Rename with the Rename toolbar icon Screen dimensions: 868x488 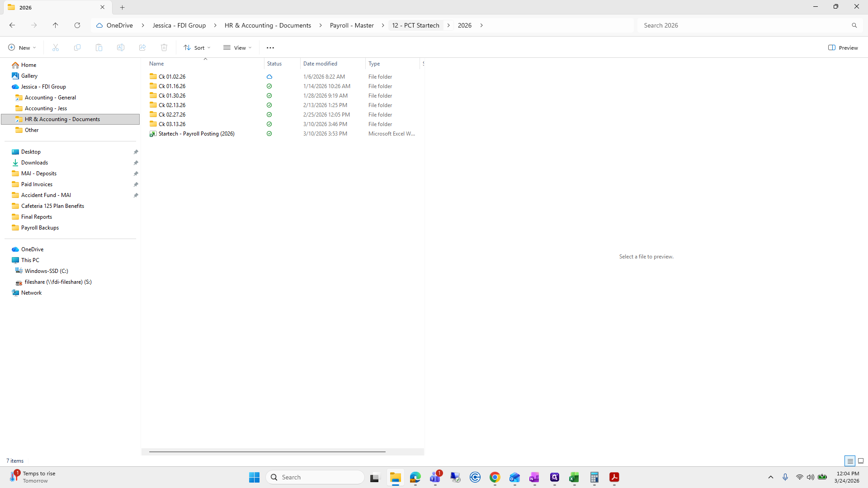[120, 47]
